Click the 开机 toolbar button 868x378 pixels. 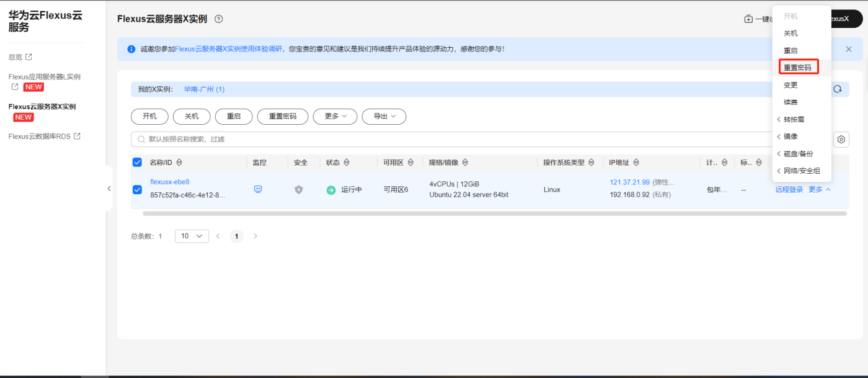149,116
